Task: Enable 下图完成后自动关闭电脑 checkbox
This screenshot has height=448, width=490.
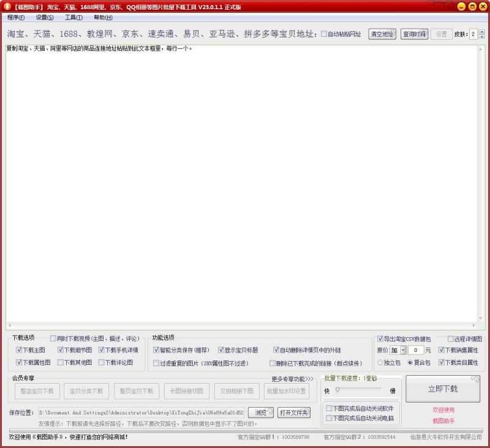Action: (x=329, y=419)
